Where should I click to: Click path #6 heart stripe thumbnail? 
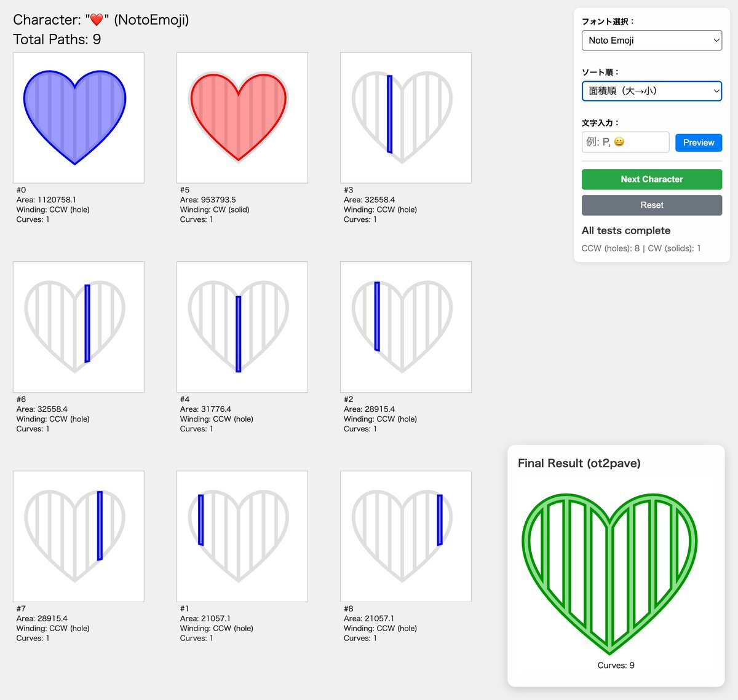point(78,327)
